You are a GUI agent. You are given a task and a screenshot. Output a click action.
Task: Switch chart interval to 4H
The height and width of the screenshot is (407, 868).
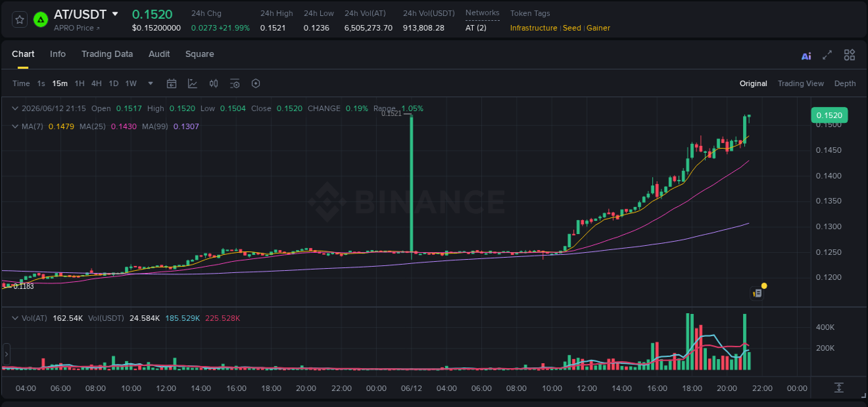click(97, 83)
